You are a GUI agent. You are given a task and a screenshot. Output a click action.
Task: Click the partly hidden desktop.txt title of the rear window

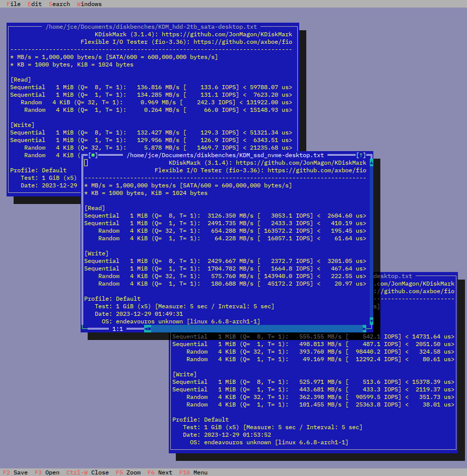392,276
